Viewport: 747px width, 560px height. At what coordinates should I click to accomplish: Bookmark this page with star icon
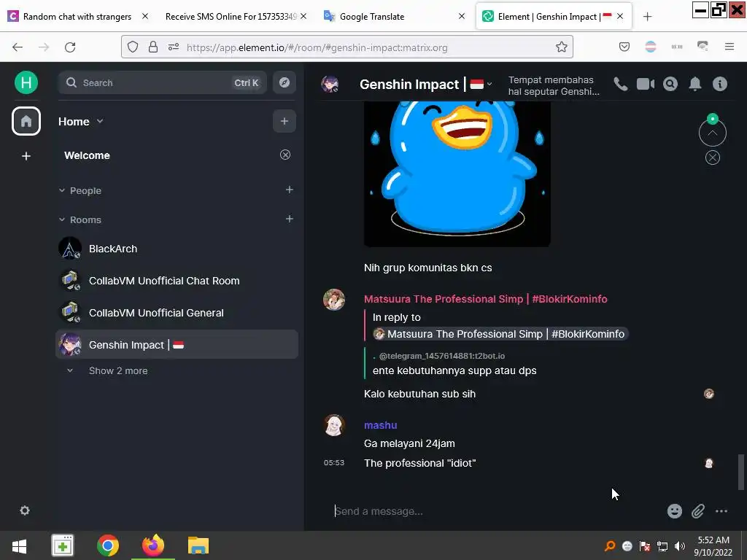point(561,47)
